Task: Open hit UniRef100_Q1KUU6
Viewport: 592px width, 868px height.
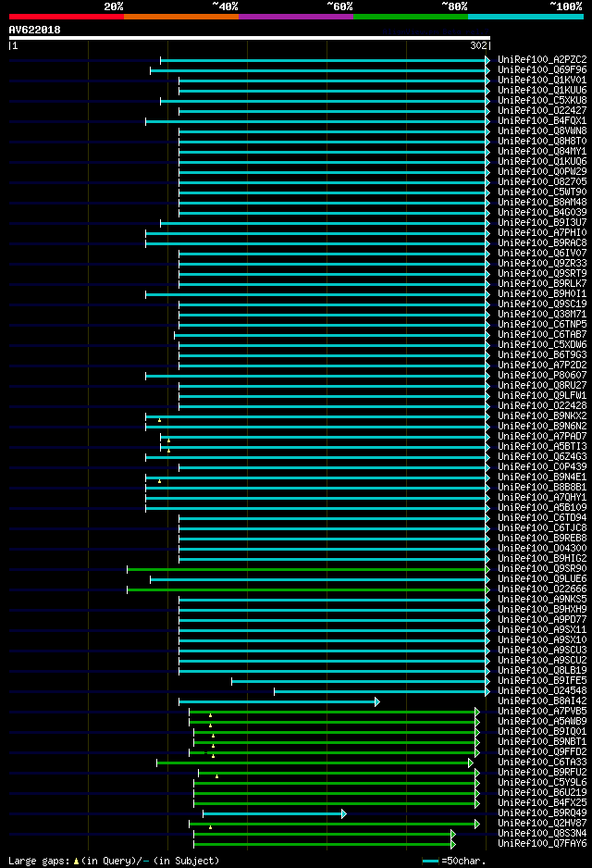Action: [542, 91]
